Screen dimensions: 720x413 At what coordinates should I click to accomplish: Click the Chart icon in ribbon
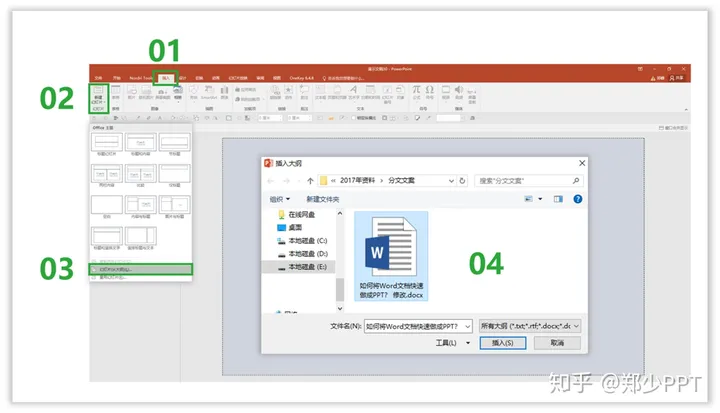coord(225,92)
